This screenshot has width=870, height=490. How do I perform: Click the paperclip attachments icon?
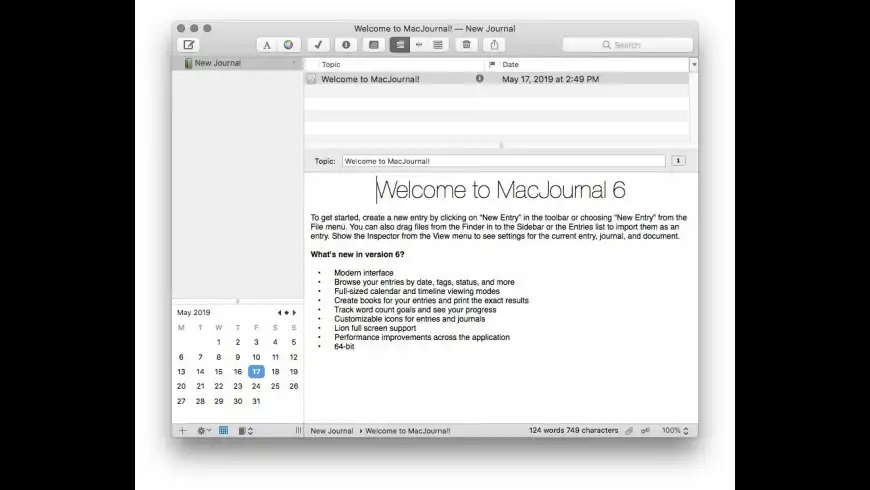[x=629, y=431]
